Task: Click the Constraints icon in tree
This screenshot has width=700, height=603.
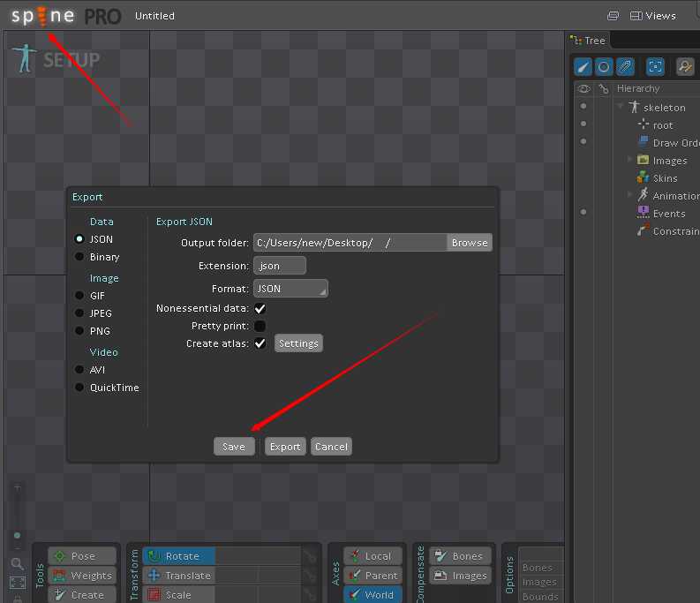Action: (643, 230)
